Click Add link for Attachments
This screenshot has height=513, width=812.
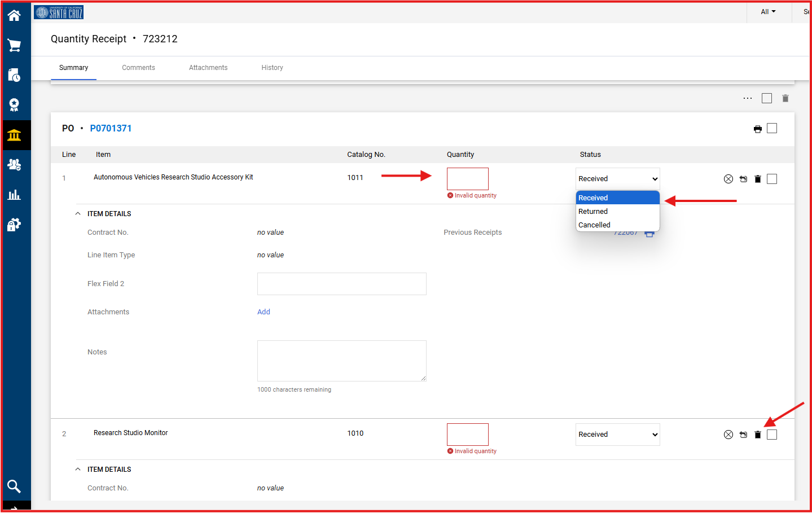[264, 312]
